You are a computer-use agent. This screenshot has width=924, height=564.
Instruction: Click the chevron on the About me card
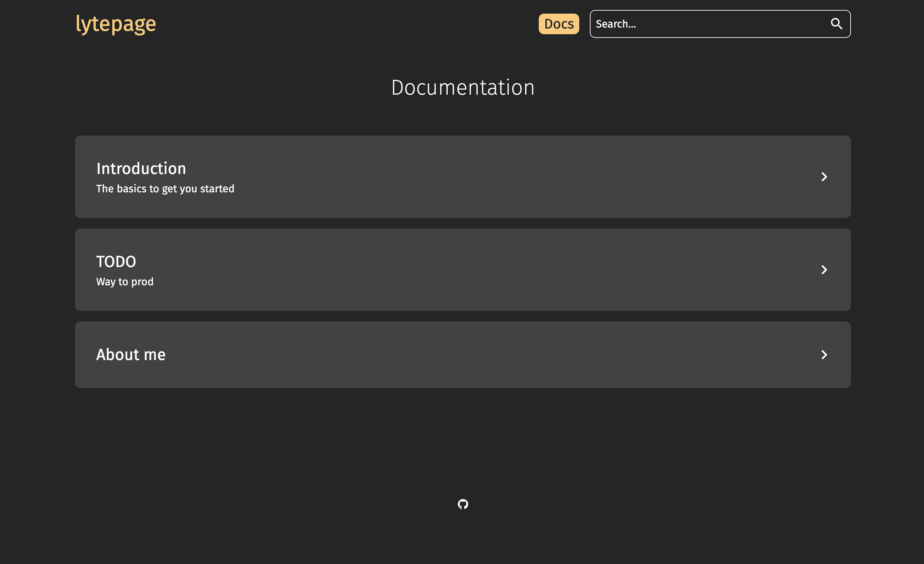click(x=824, y=354)
